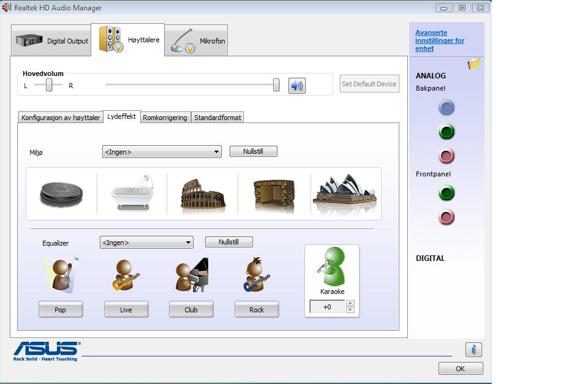
Task: Decrease the Karaoke key value
Action: tap(350, 310)
